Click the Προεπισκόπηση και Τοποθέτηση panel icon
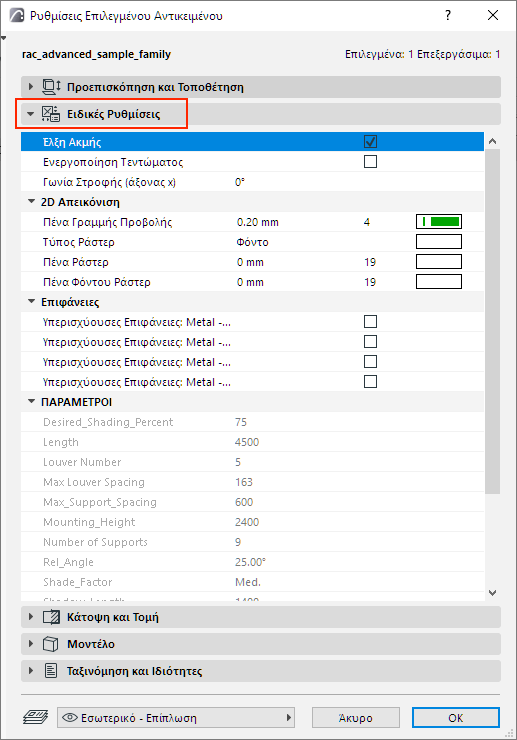The width and height of the screenshot is (517, 740). 51,87
